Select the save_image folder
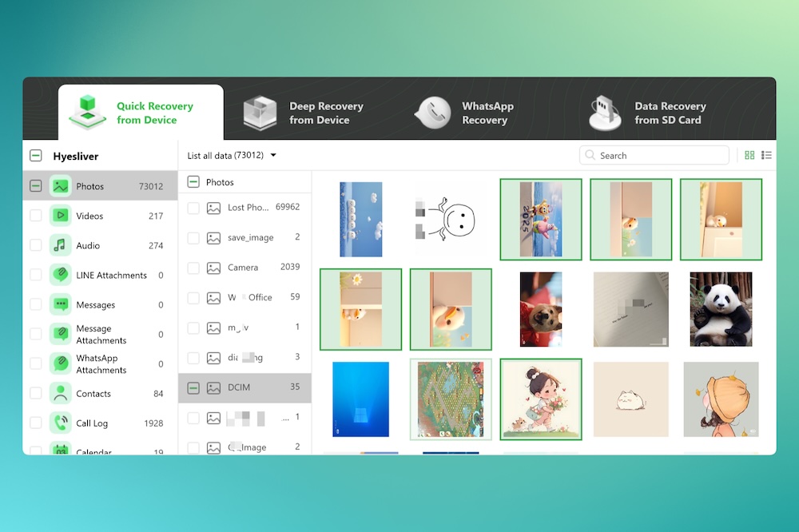Image resolution: width=799 pixels, height=532 pixels. [250, 238]
